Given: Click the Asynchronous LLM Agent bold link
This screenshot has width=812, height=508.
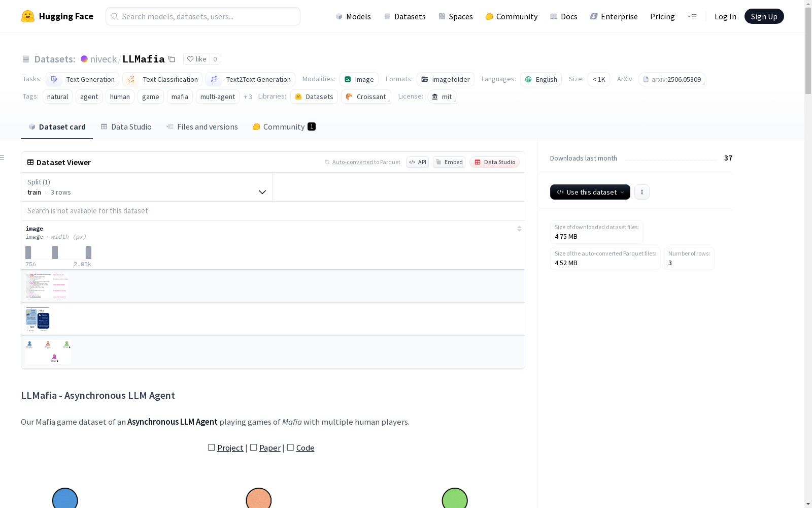Looking at the screenshot, I should pyautogui.click(x=173, y=422).
